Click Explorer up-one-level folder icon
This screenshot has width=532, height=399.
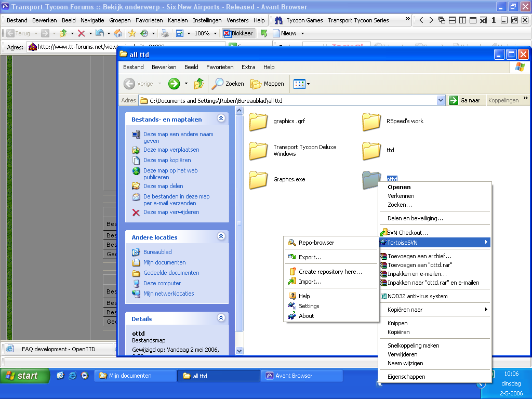[199, 84]
